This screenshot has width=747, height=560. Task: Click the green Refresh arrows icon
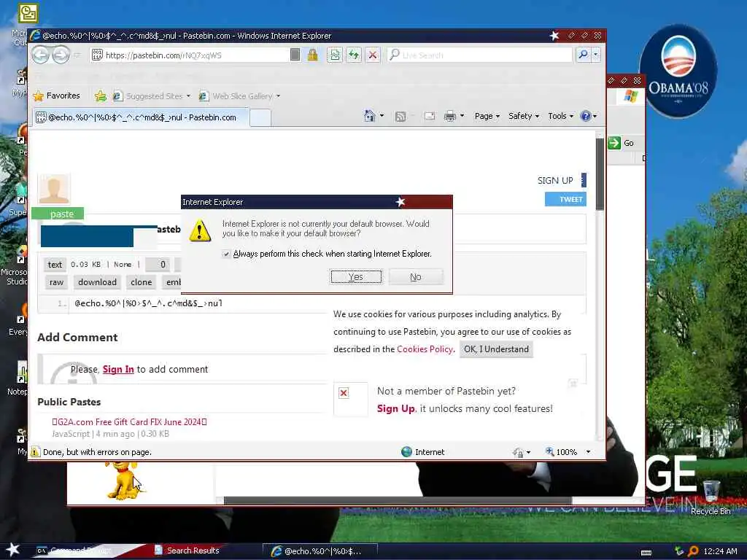click(354, 55)
